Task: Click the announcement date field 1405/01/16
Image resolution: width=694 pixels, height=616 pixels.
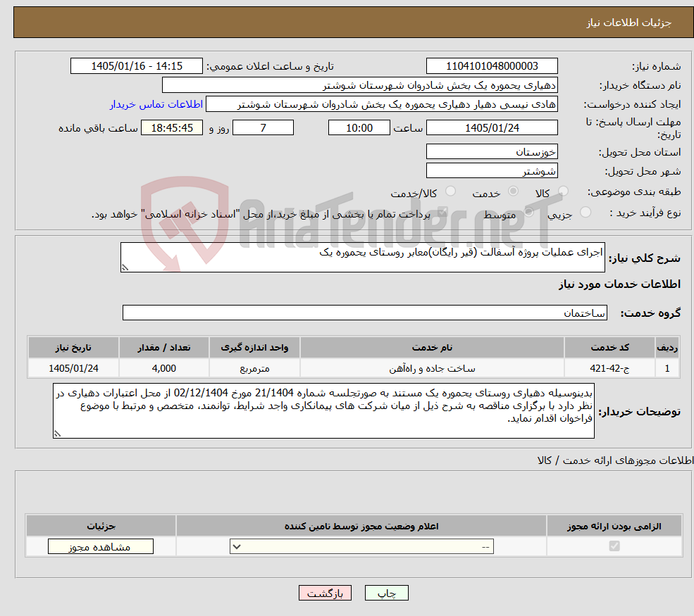Action: click(x=136, y=66)
